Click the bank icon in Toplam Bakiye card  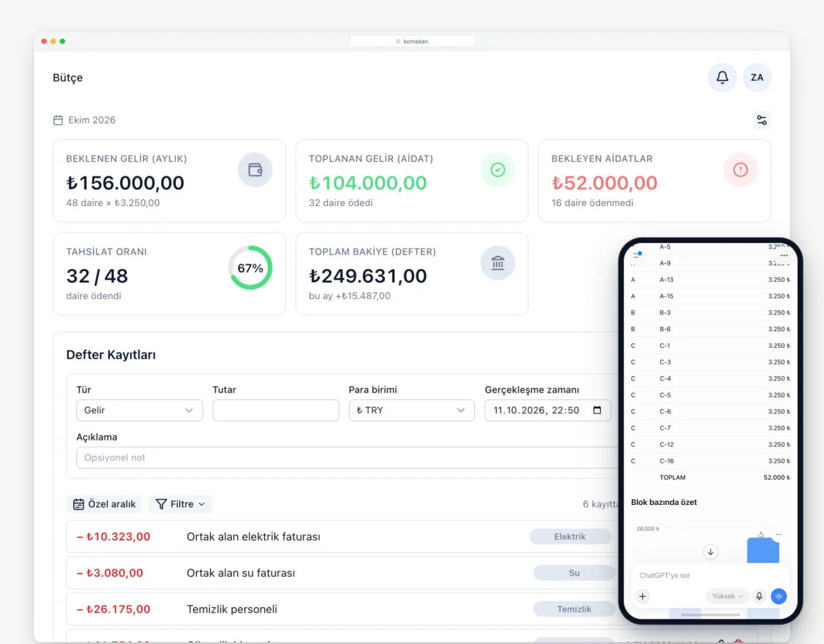[x=498, y=263]
